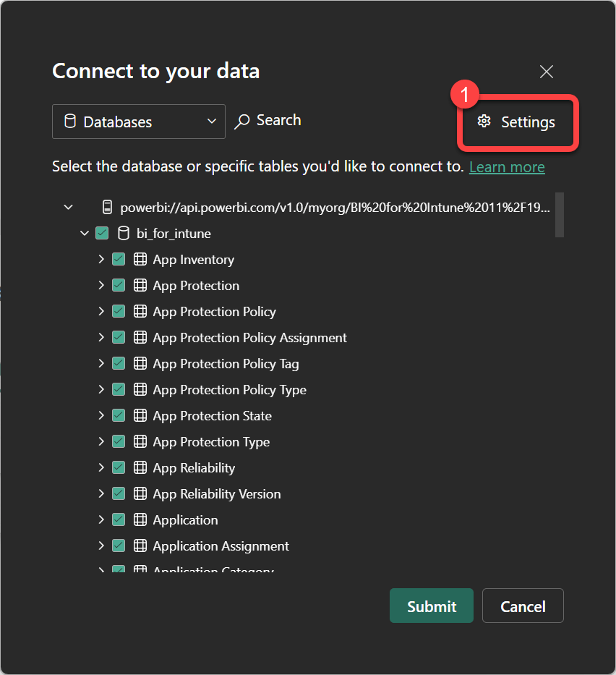
Task: Click the Search field label
Action: click(x=279, y=120)
